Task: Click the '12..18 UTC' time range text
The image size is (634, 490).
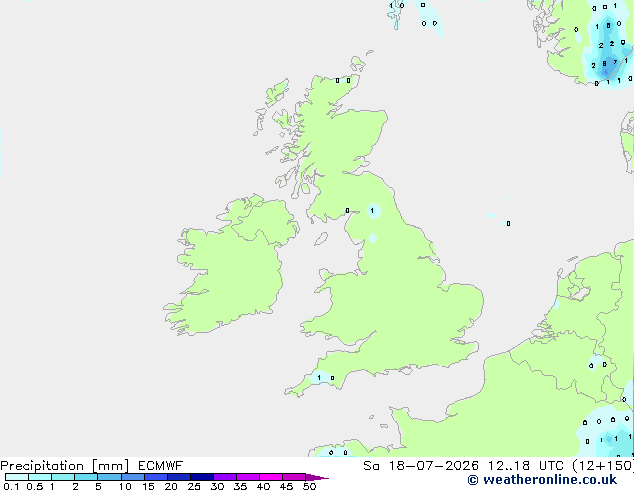Action: point(525,466)
